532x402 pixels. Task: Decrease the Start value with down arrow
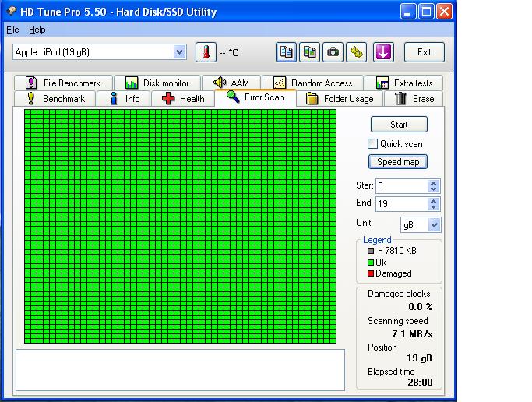click(433, 189)
